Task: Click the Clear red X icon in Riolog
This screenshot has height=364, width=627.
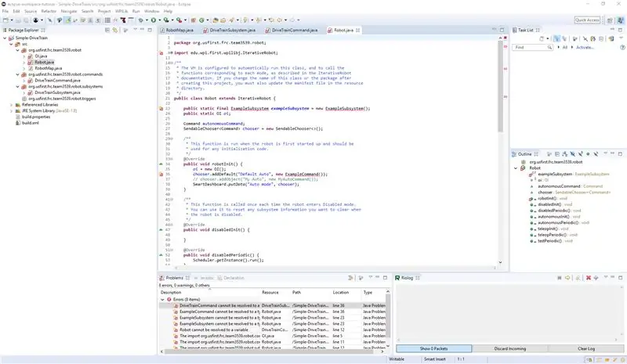Action: 589,278
